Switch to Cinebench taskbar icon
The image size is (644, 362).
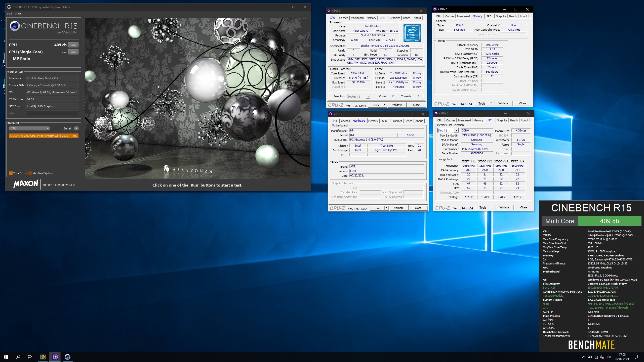click(67, 357)
